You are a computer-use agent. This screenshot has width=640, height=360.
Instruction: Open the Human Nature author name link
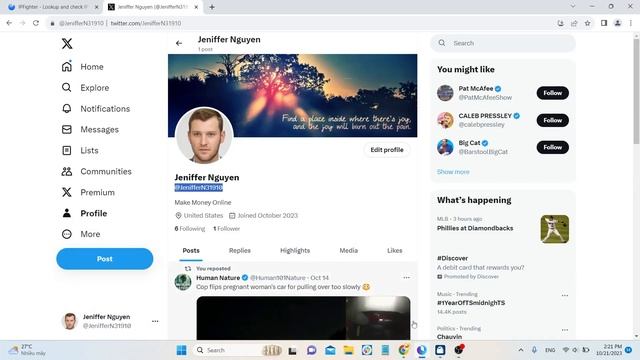218,278
